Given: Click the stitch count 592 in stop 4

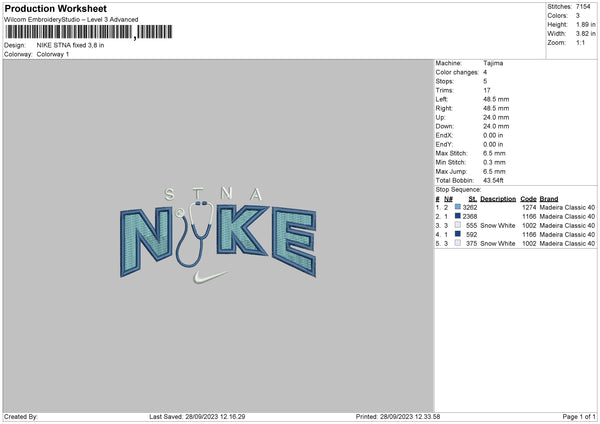Looking at the screenshot, I should 471,235.
